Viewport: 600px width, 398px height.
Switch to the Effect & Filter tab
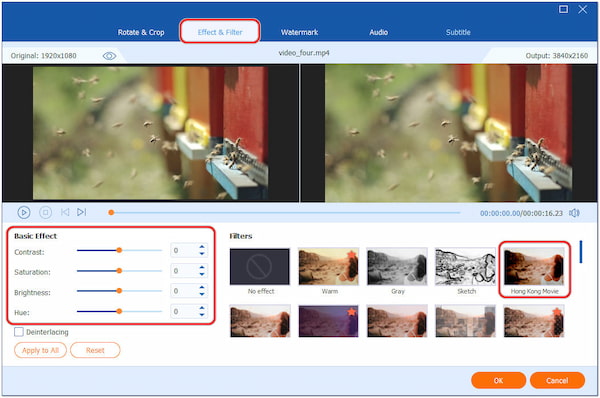pyautogui.click(x=220, y=32)
